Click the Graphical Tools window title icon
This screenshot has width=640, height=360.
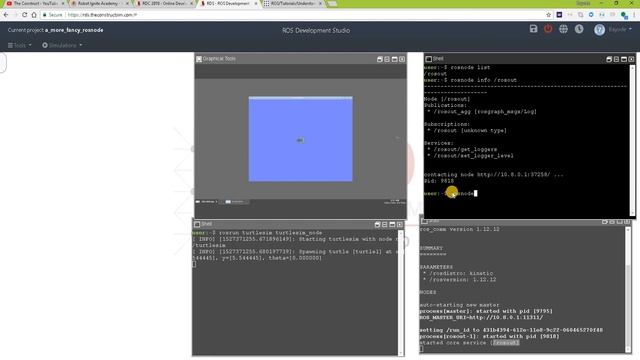click(199, 59)
